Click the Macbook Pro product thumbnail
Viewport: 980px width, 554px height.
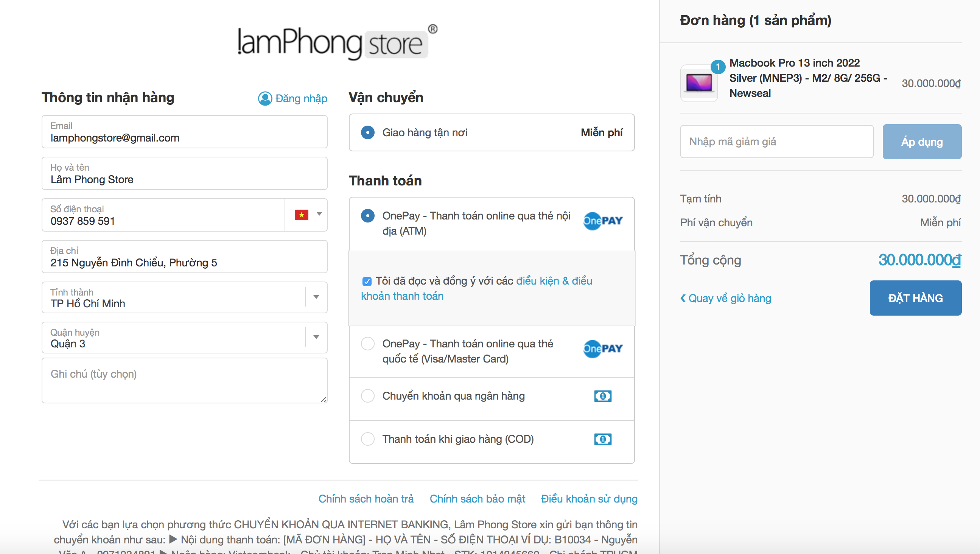(x=699, y=83)
